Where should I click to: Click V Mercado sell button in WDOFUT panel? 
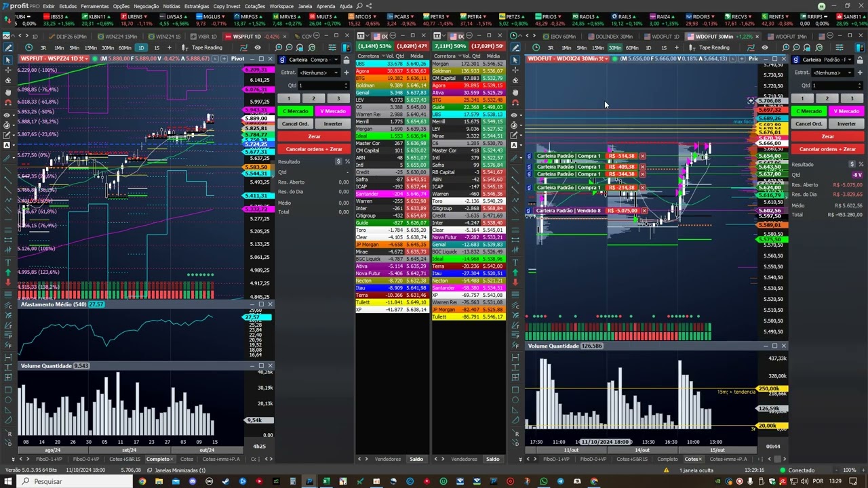[x=846, y=111]
